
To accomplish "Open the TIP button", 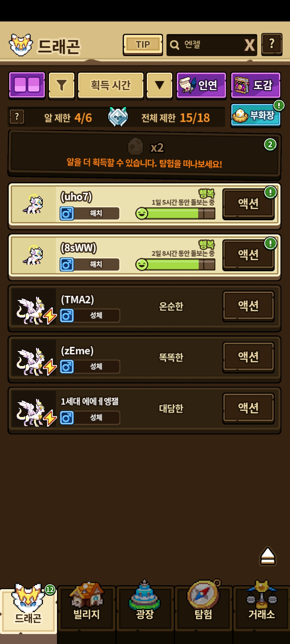I will pyautogui.click(x=143, y=45).
